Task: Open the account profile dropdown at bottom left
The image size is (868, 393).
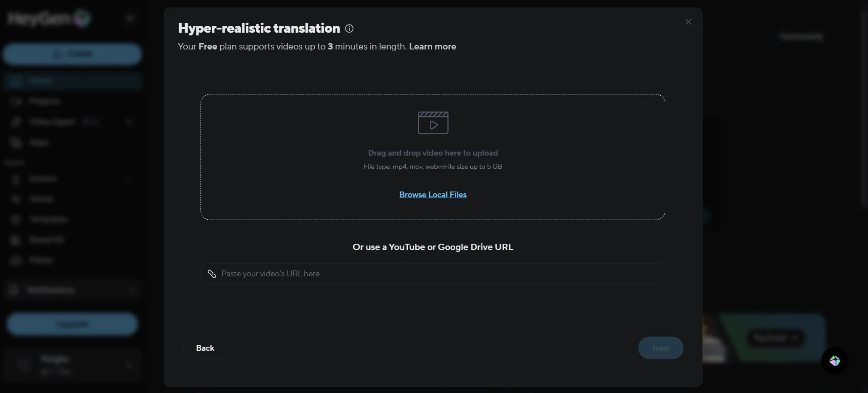Action: pyautogui.click(x=73, y=365)
